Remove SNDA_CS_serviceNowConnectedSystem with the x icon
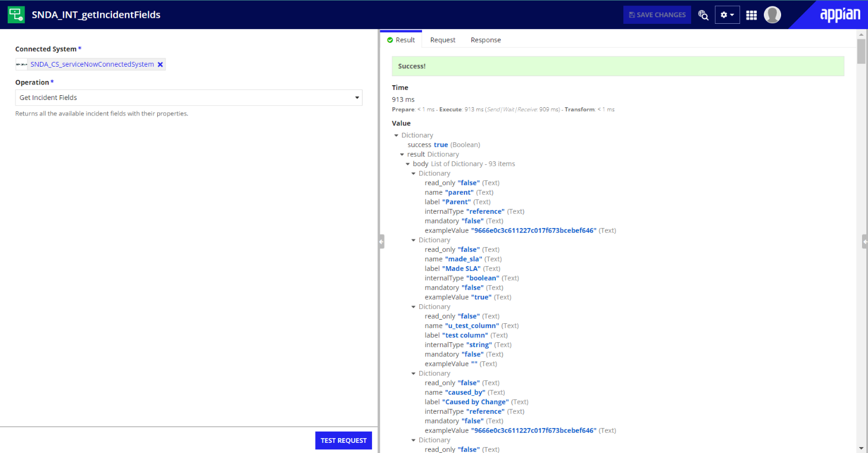 click(x=160, y=64)
